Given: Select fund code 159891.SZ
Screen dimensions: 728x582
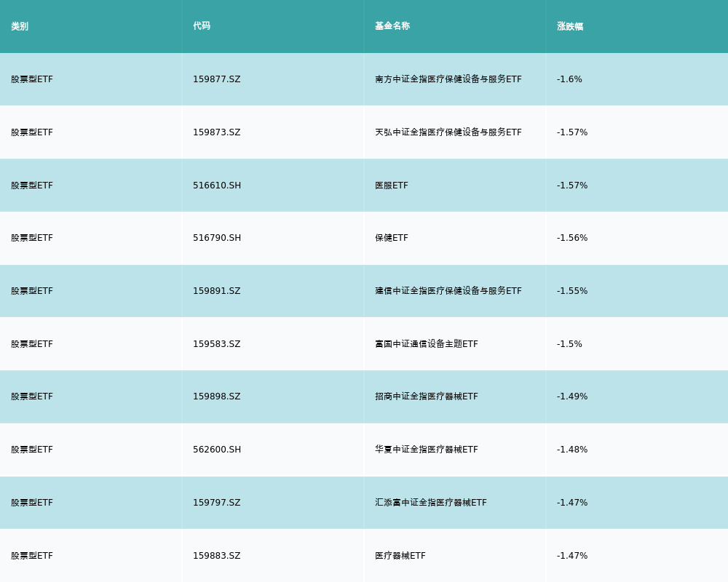Looking at the screenshot, I should (217, 291).
